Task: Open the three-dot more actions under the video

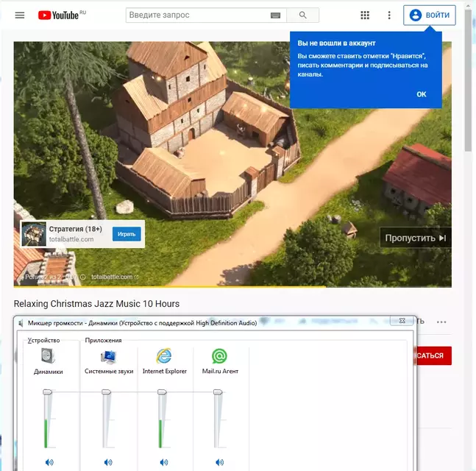Action: [441, 322]
